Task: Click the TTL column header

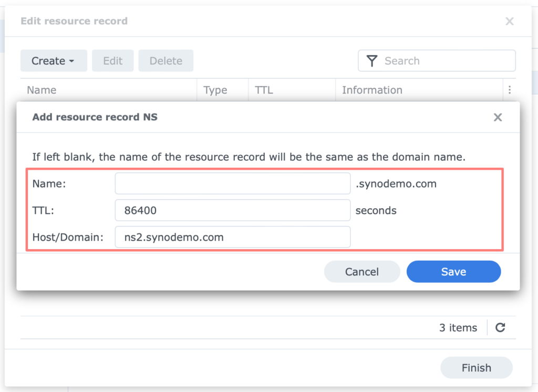Action: point(263,90)
